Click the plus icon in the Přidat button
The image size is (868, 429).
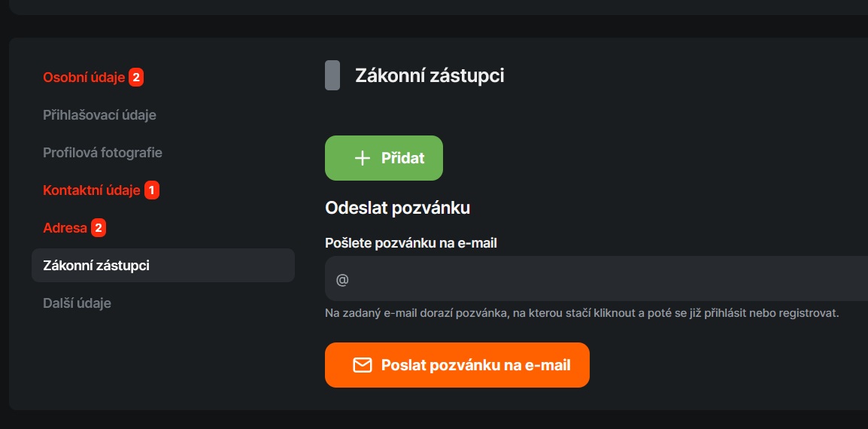point(363,158)
